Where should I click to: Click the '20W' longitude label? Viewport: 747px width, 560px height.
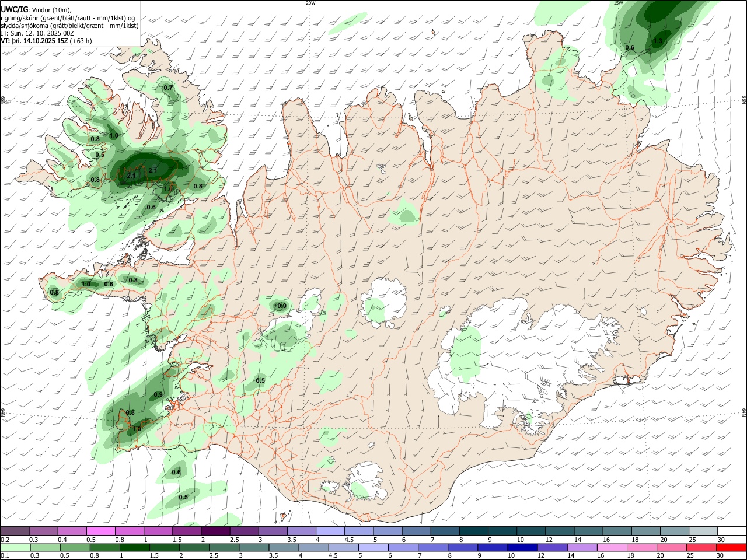click(x=310, y=3)
